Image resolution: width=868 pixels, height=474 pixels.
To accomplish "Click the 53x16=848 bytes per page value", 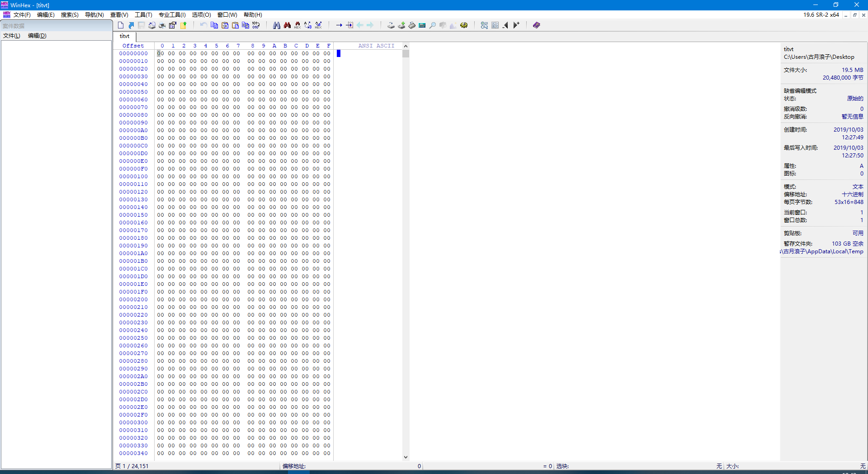I will 849,202.
